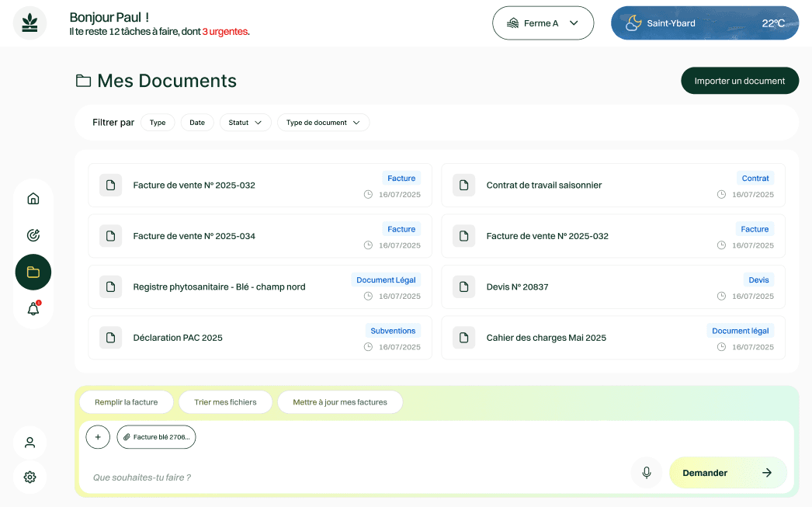
Task: Click file icon of Cahier des charges Mai 2025
Action: 463,338
